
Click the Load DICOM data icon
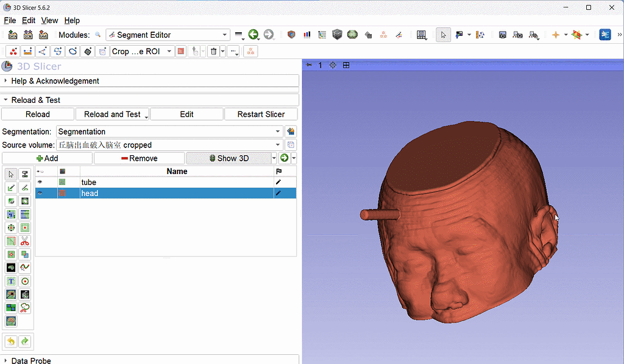pos(28,35)
